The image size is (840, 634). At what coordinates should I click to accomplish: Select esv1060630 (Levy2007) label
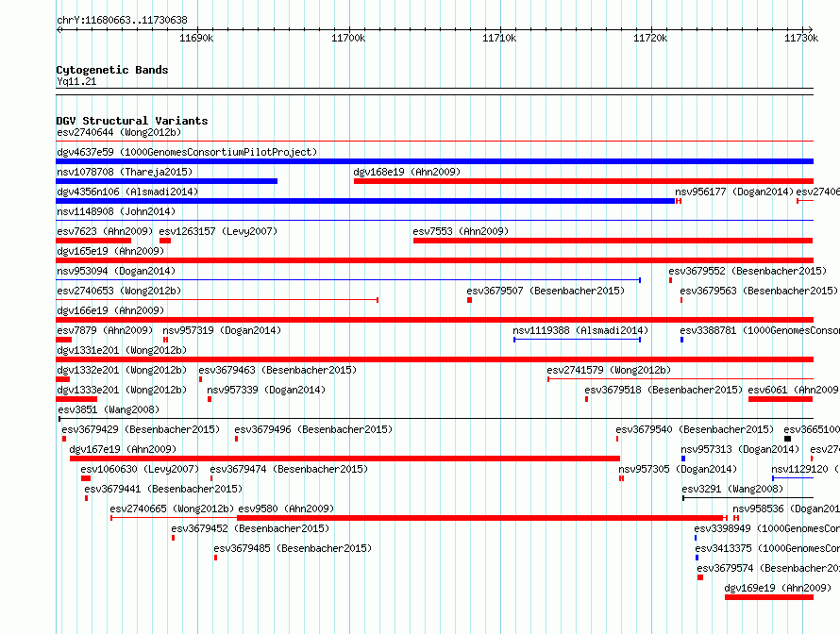point(140,469)
